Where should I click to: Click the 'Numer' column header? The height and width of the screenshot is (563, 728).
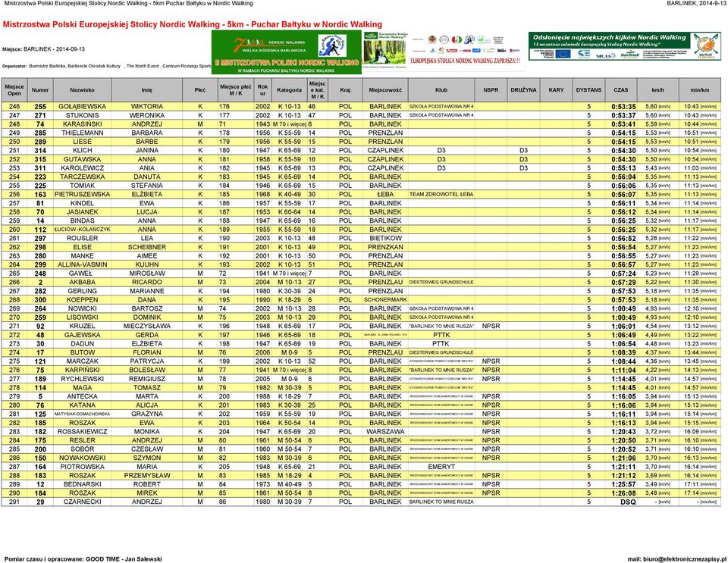[40, 90]
